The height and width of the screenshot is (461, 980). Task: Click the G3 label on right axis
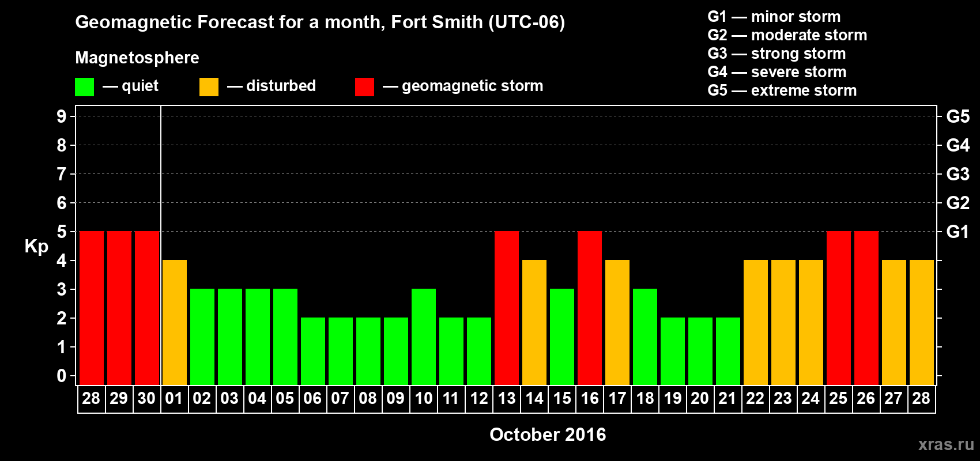click(958, 174)
